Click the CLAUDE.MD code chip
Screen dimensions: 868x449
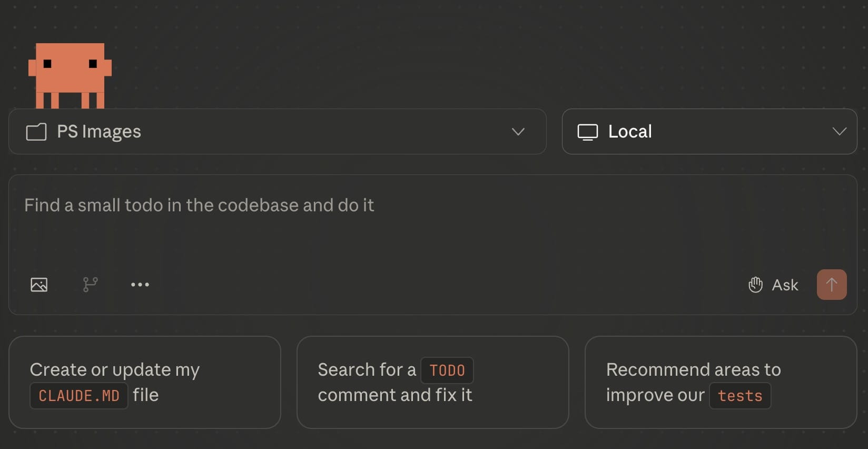tap(79, 396)
